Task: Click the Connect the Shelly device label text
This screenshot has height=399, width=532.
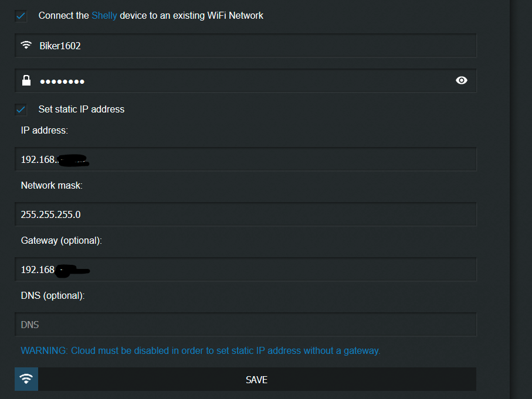Action: point(151,16)
